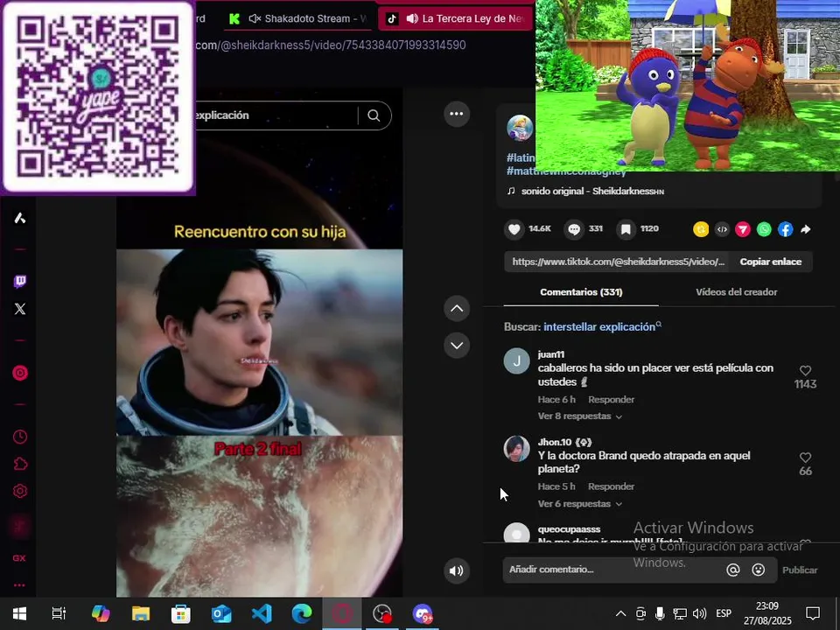Reply to Jhon.10's comment
This screenshot has width=840, height=630.
(x=611, y=486)
